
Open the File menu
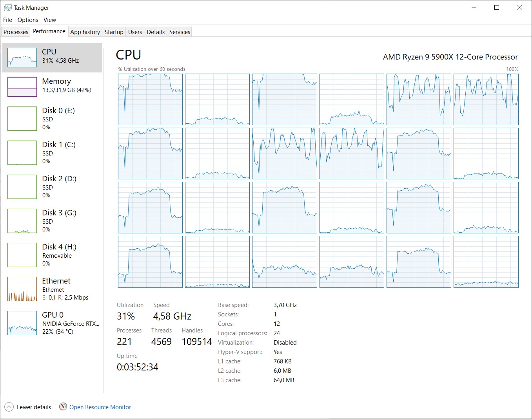(7, 20)
